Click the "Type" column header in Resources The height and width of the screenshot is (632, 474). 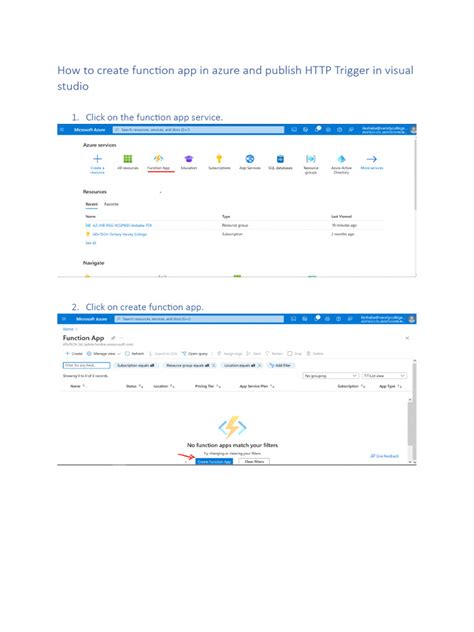(x=226, y=216)
